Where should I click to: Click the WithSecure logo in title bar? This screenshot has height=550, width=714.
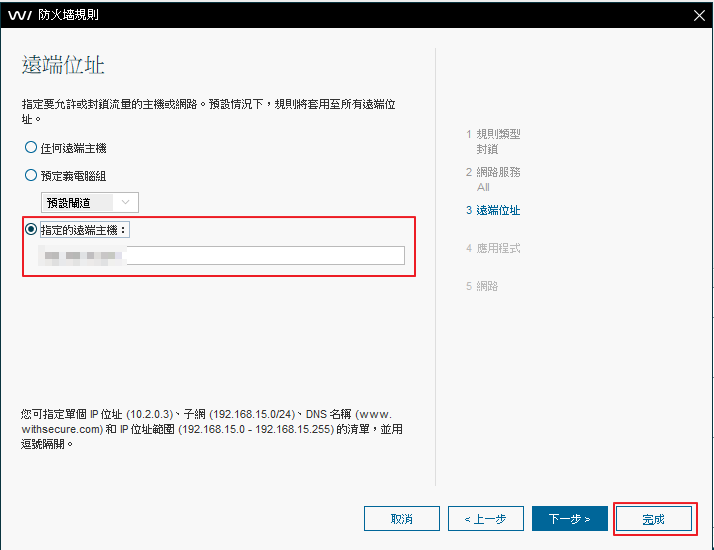20,15
